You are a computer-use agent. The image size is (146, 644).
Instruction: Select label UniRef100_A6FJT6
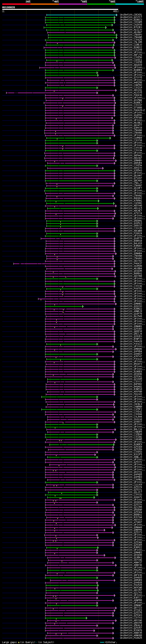(131, 55)
